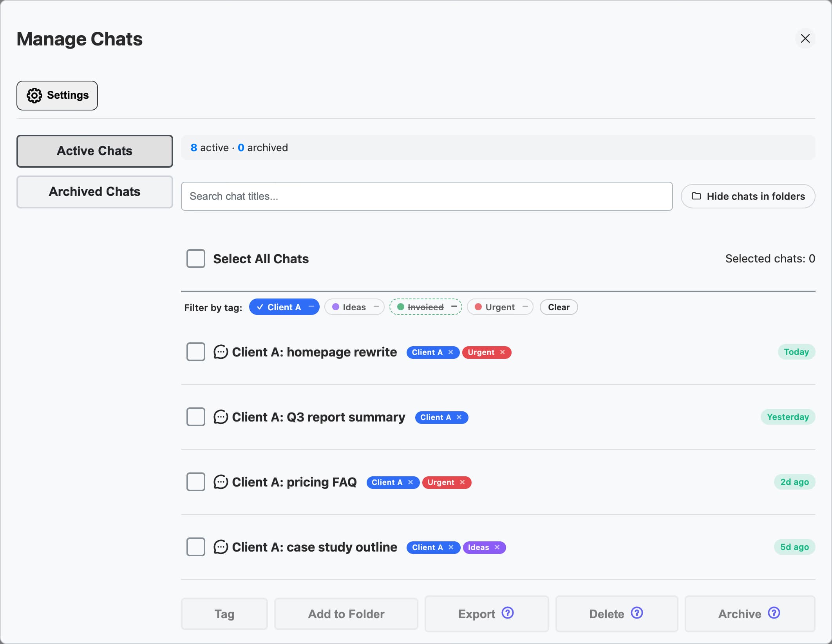This screenshot has height=644, width=832.
Task: Remove Client A tag from homepage rewrite
Action: pyautogui.click(x=451, y=352)
